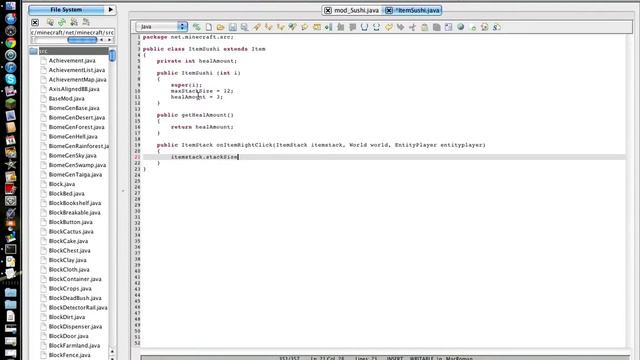The image size is (640, 360).
Task: Select BiomeGenHell.java in the file list
Action: pos(73,136)
